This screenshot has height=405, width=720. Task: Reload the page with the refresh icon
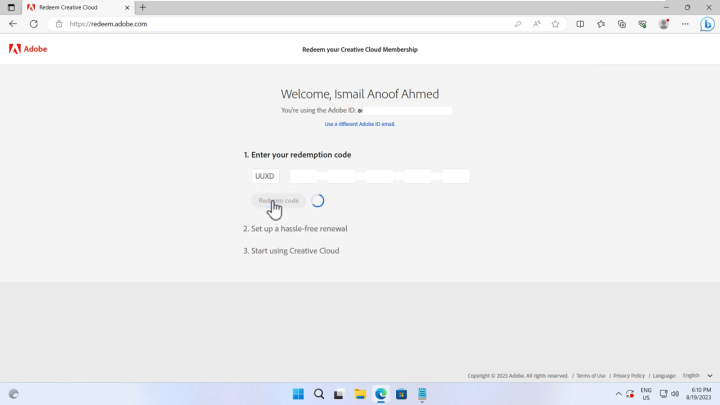click(x=34, y=24)
